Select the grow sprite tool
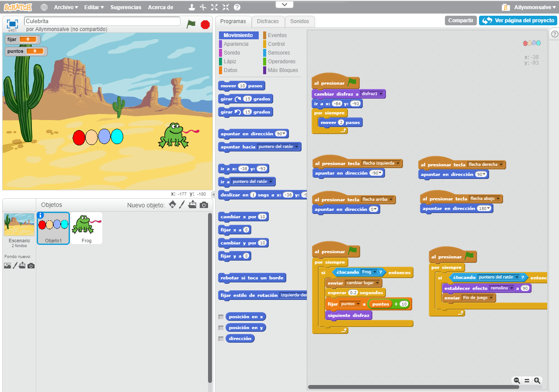559x392 pixels. click(214, 7)
